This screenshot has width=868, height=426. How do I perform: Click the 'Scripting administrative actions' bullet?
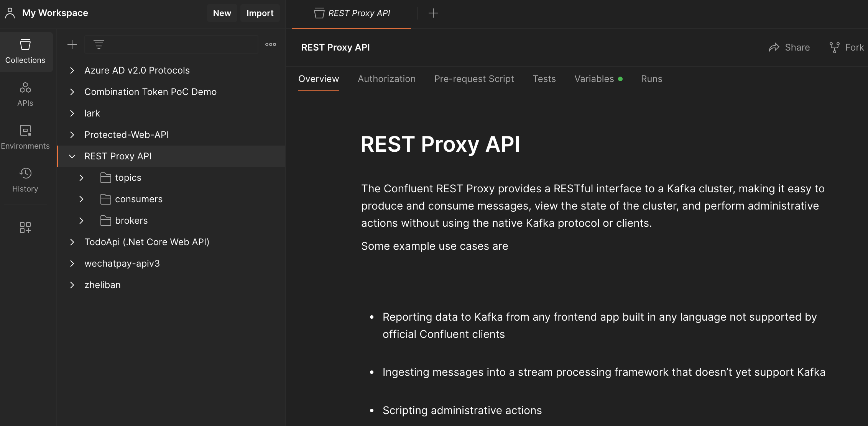click(x=462, y=410)
